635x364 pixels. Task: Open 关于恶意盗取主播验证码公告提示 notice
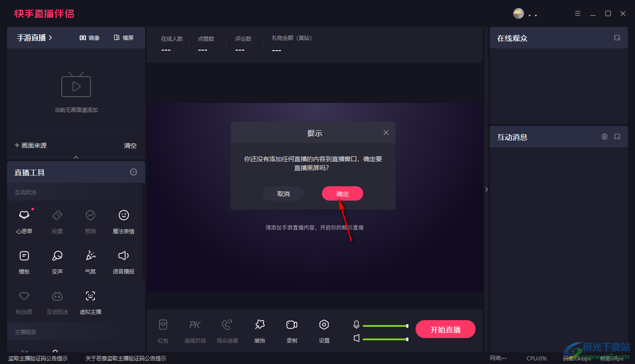click(126, 358)
